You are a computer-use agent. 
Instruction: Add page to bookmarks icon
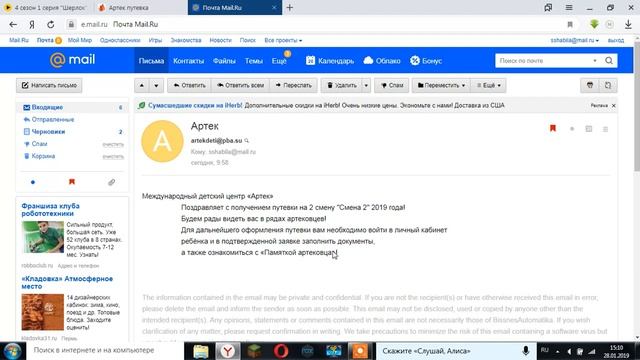(570, 24)
